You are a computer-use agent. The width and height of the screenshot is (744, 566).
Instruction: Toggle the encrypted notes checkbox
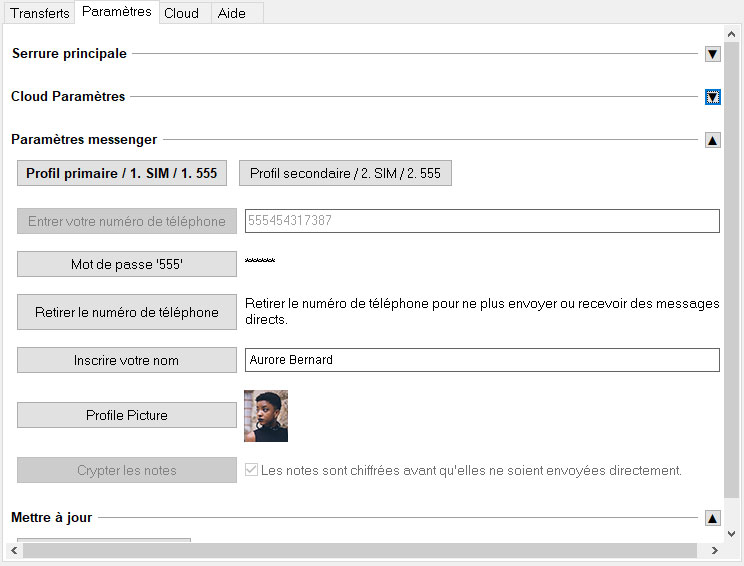pos(251,470)
